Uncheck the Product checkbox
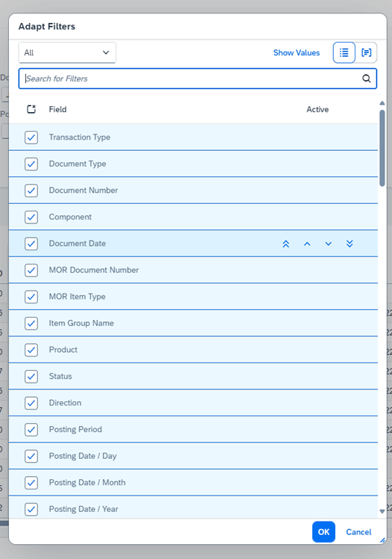This screenshot has height=559, width=392. click(31, 350)
